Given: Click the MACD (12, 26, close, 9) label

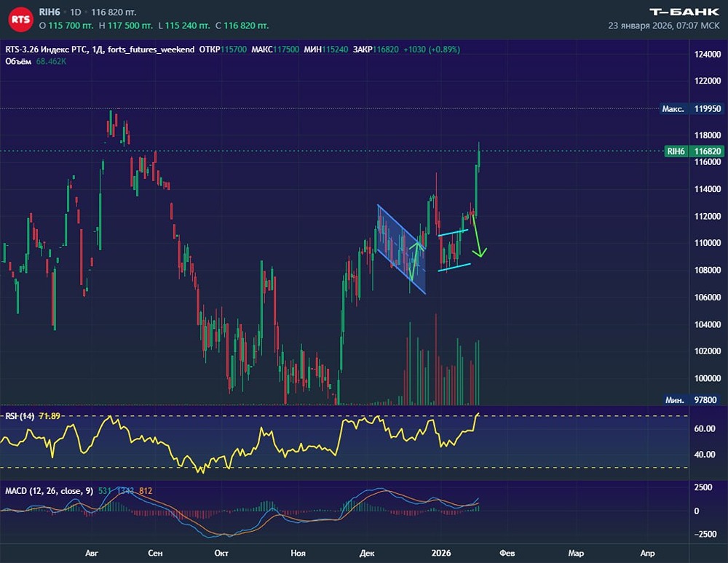Looking at the screenshot, I should point(50,491).
